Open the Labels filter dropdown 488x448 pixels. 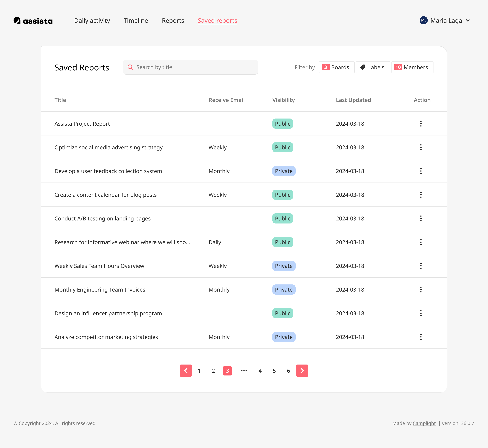(373, 67)
